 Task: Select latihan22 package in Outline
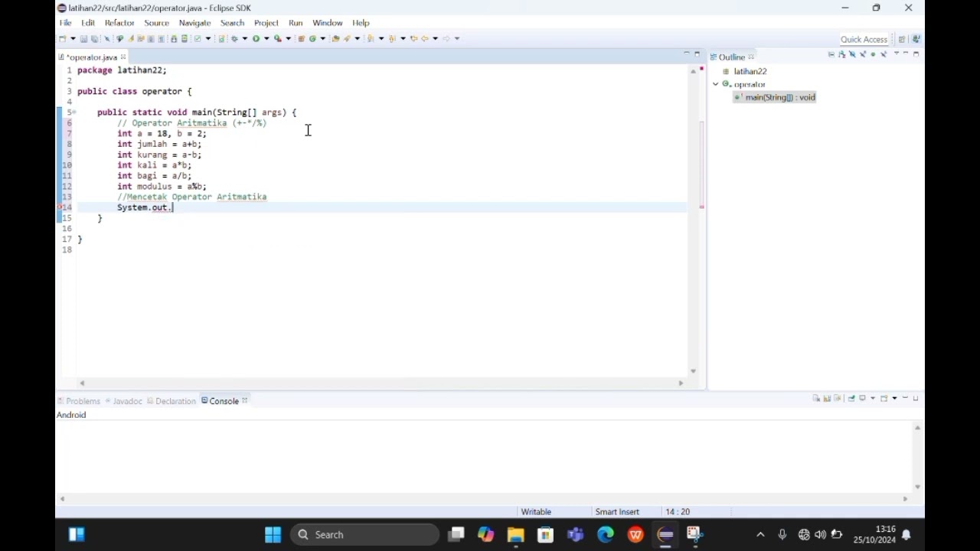coord(750,71)
